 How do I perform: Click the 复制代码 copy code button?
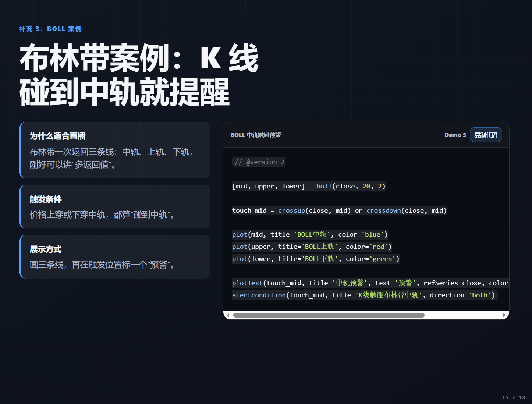486,135
